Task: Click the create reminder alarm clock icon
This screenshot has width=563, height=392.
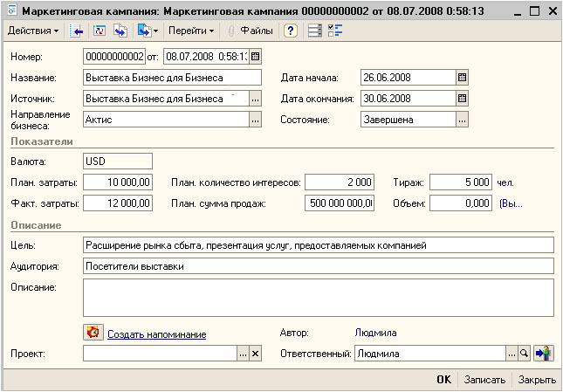Action: click(93, 332)
